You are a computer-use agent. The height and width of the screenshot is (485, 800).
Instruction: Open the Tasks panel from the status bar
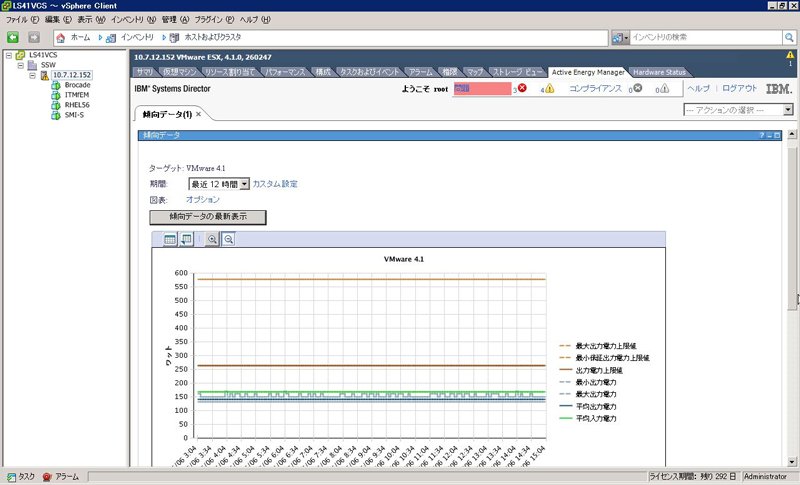tap(21, 477)
